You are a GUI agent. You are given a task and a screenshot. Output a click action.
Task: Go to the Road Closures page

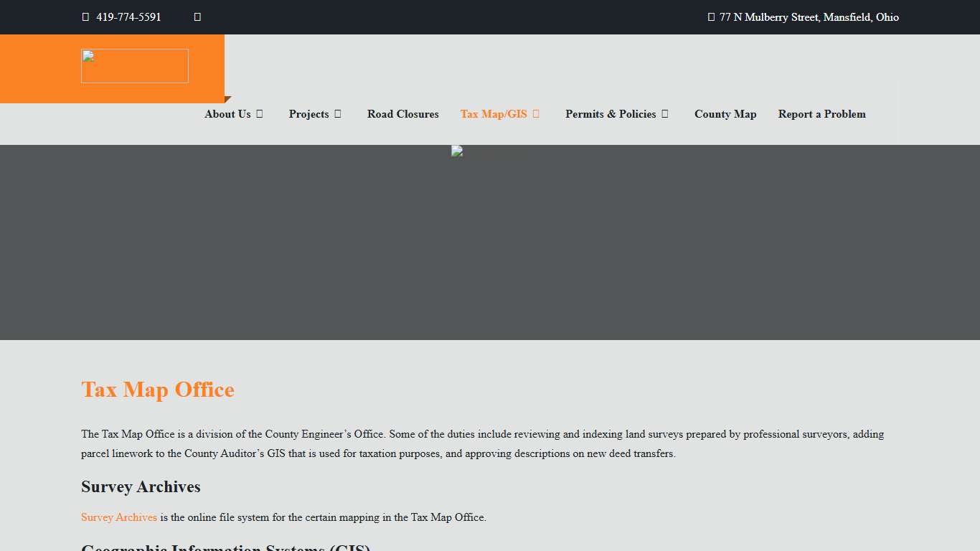pyautogui.click(x=402, y=114)
